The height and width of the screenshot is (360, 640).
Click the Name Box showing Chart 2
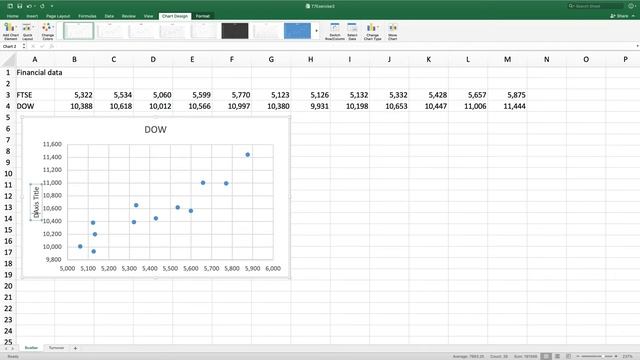11,46
